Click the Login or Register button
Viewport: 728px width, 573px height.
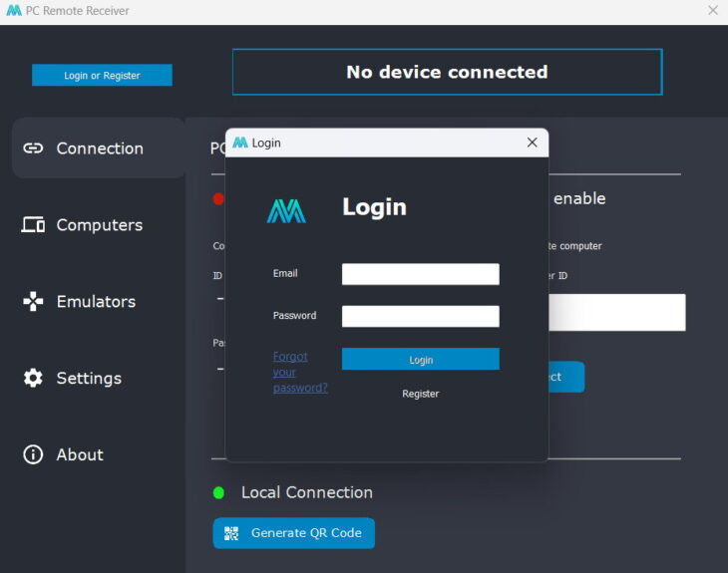pyautogui.click(x=102, y=75)
